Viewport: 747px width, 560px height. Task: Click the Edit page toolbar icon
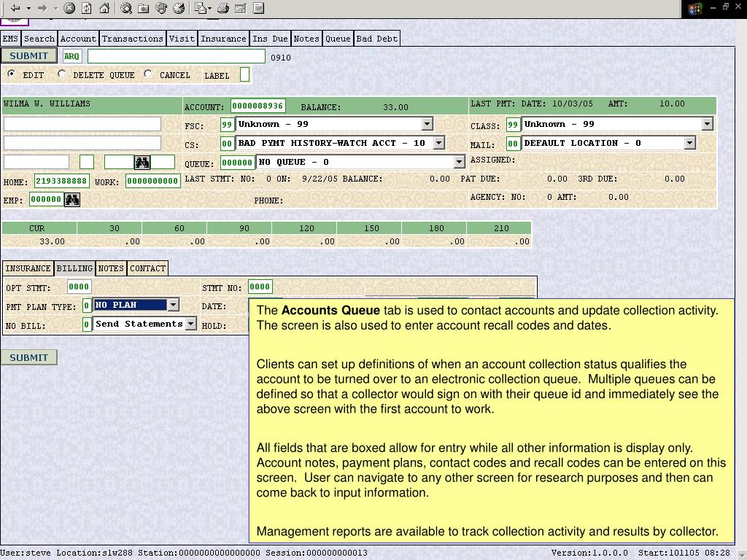point(241,8)
